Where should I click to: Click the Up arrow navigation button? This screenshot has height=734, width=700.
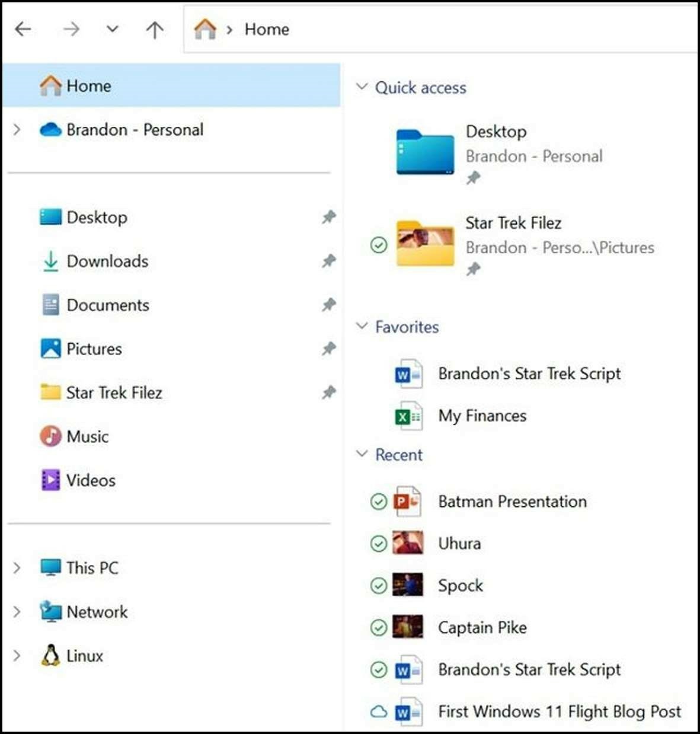click(155, 29)
